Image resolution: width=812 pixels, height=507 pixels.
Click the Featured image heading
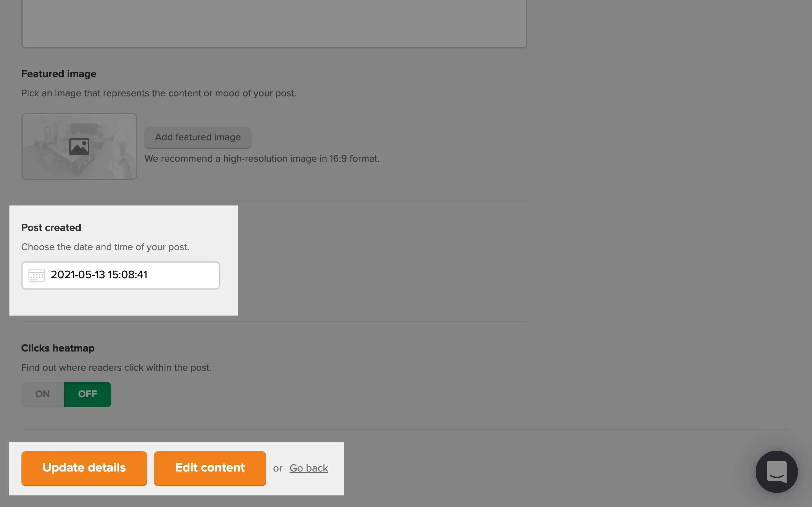pyautogui.click(x=59, y=74)
